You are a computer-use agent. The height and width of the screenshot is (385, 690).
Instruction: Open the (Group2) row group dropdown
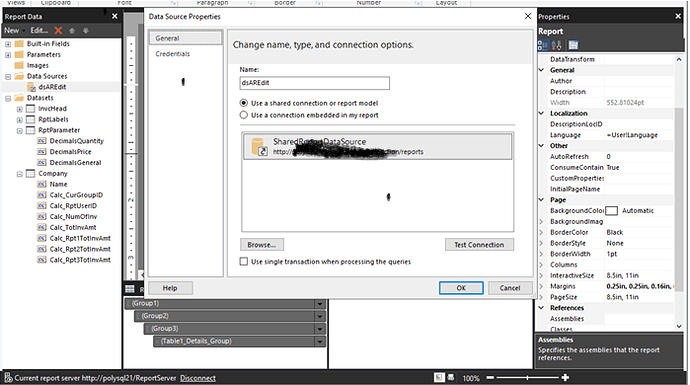pos(320,316)
